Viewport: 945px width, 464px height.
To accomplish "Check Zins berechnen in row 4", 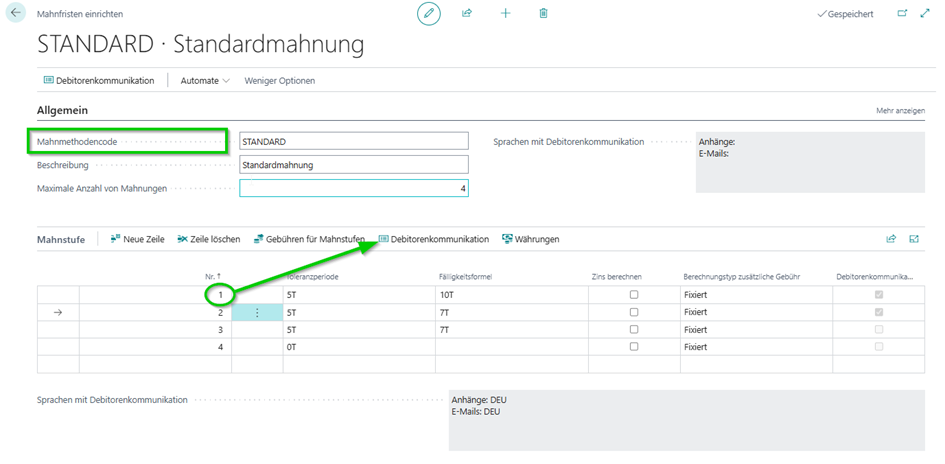I will click(x=633, y=346).
